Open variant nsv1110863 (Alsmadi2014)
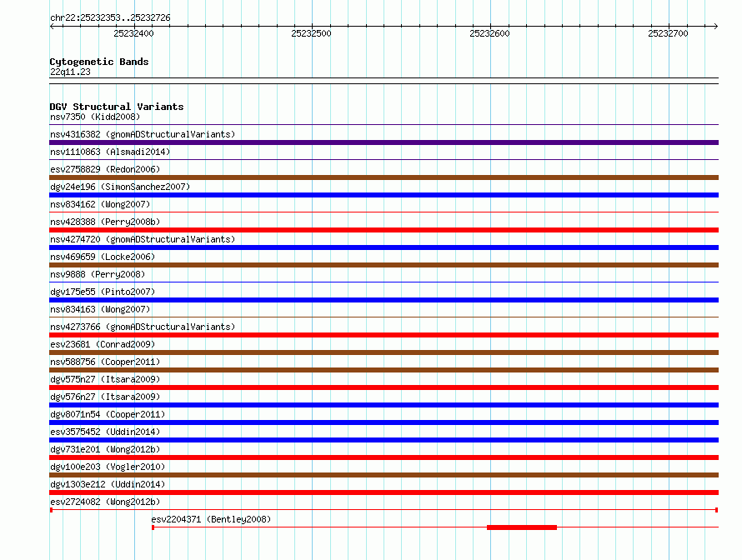The height and width of the screenshot is (560, 742). pos(110,152)
